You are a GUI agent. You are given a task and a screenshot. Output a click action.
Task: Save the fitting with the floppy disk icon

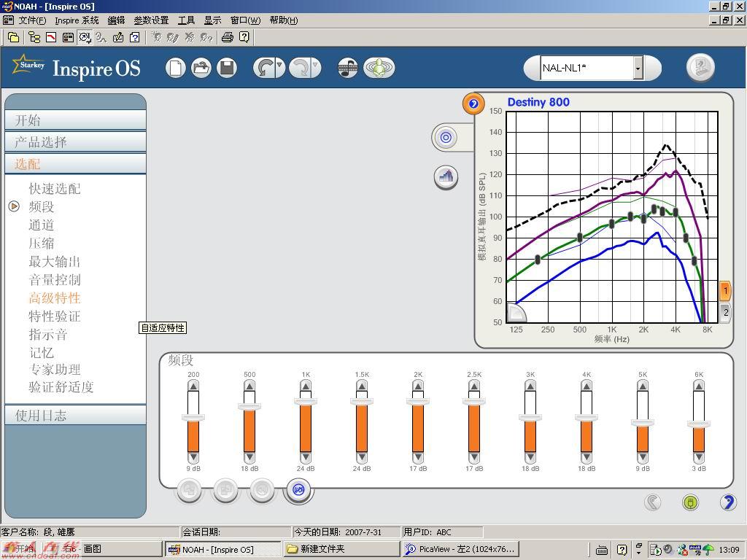[x=227, y=68]
